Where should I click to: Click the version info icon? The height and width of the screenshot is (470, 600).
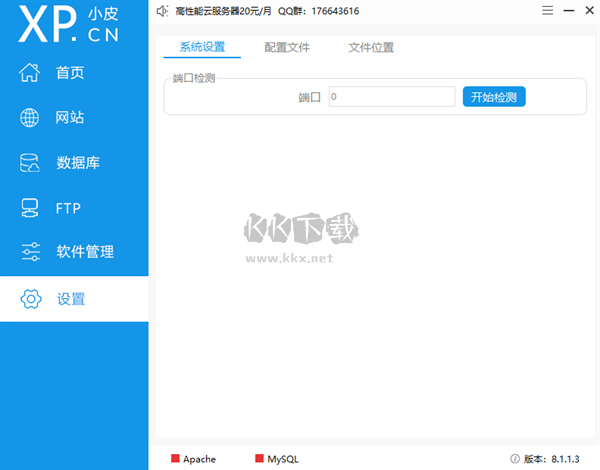[515, 459]
